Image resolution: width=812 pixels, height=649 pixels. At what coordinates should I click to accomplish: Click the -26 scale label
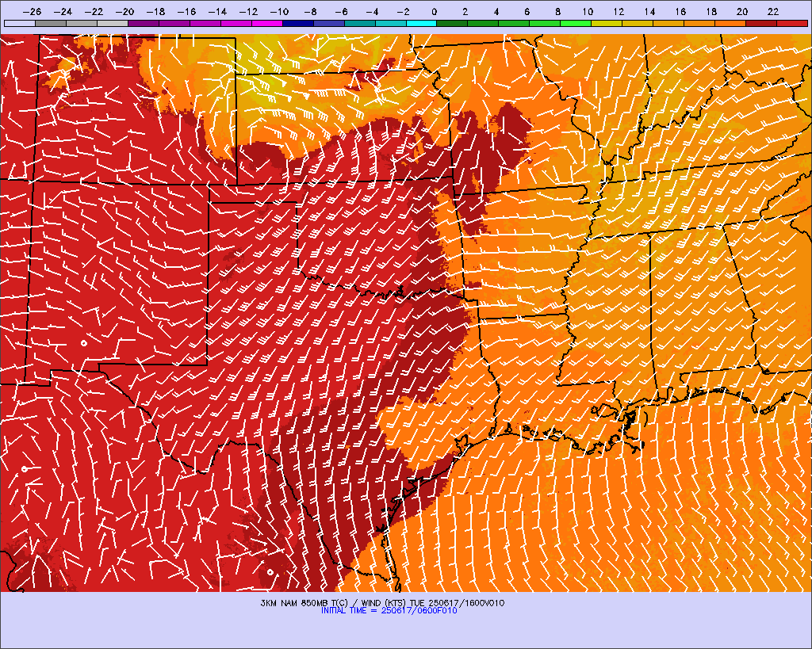click(32, 11)
